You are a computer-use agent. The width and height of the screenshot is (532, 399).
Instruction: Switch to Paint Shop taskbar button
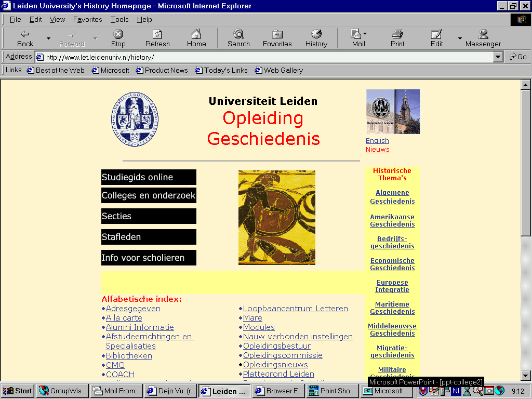pyautogui.click(x=332, y=391)
